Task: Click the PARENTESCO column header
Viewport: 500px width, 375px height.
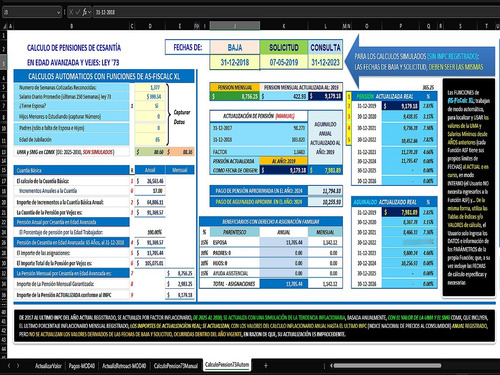Action: (234, 232)
